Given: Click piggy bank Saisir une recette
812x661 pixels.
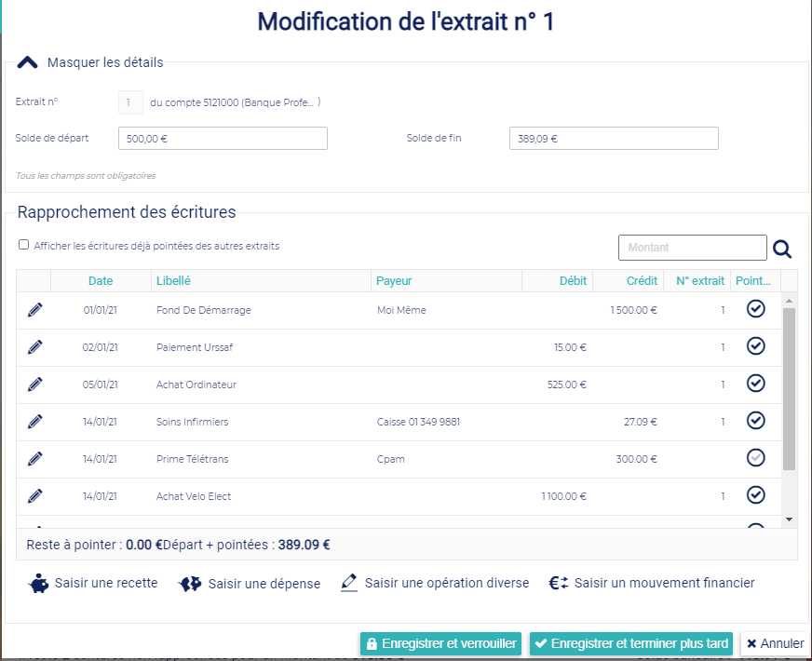Looking at the screenshot, I should tap(93, 584).
